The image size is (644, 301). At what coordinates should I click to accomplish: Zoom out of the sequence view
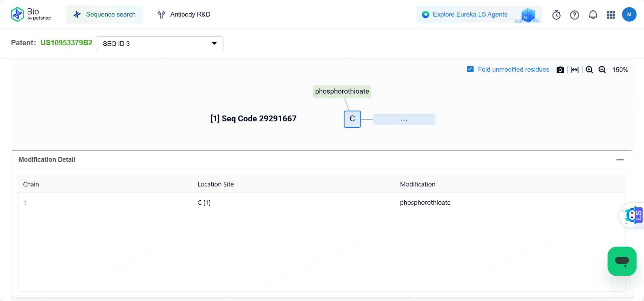602,70
